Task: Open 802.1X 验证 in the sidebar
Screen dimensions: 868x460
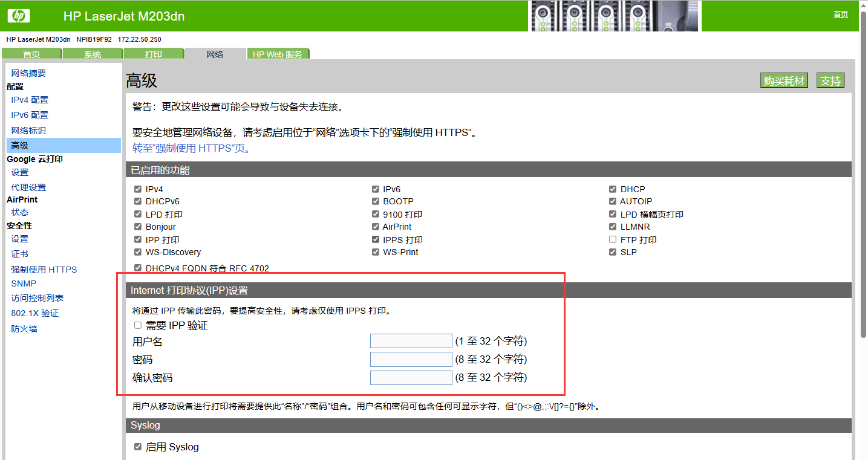Action: 35,313
